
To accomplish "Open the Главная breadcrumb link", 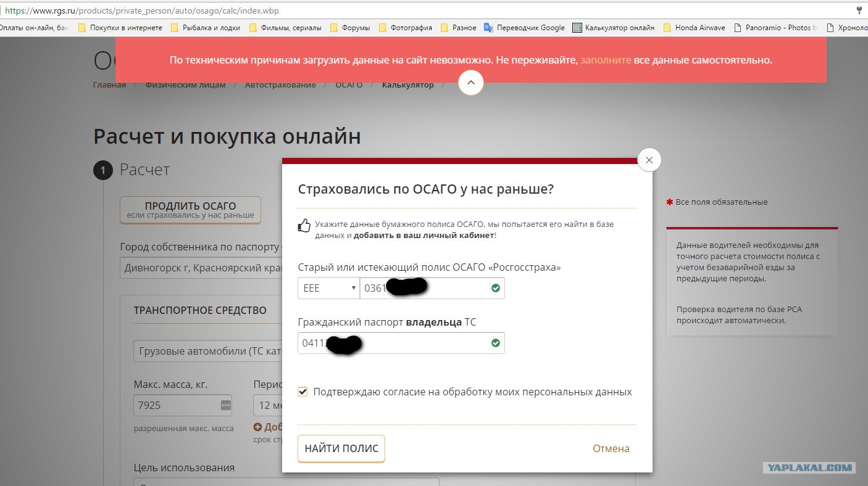I will click(x=109, y=85).
